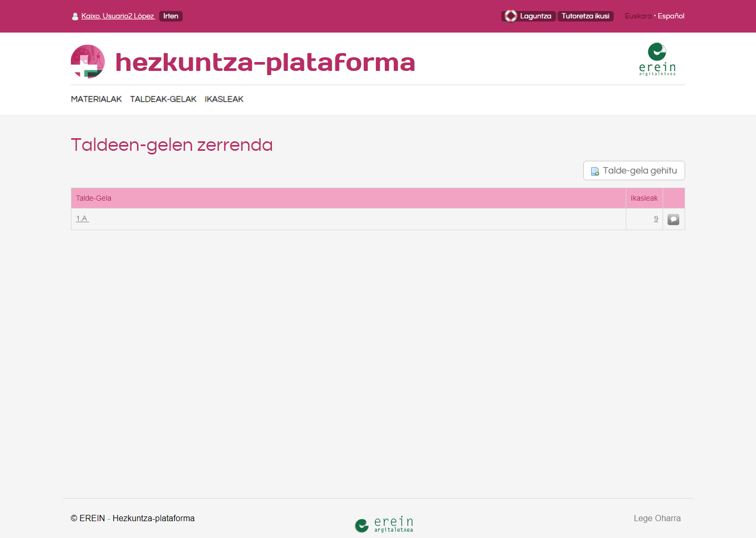Click the hezkuntza-plataforma round logo
756x538 pixels.
pos(88,61)
